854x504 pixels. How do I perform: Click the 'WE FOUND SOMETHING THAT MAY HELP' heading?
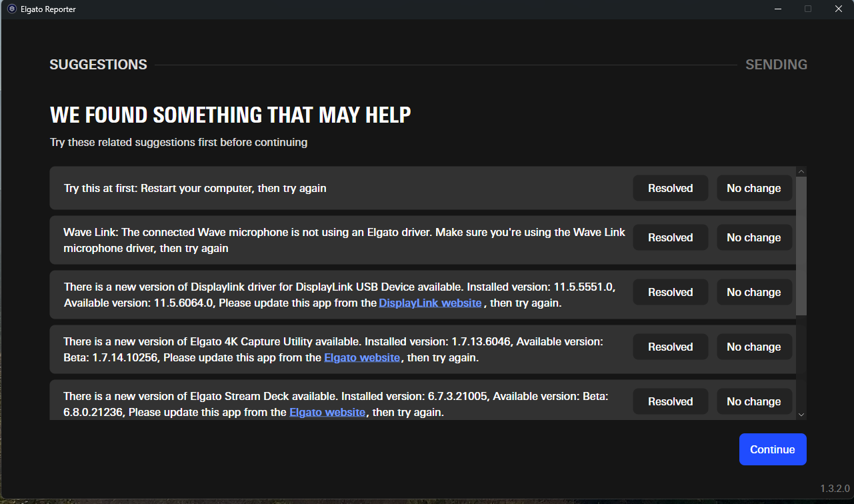click(231, 115)
